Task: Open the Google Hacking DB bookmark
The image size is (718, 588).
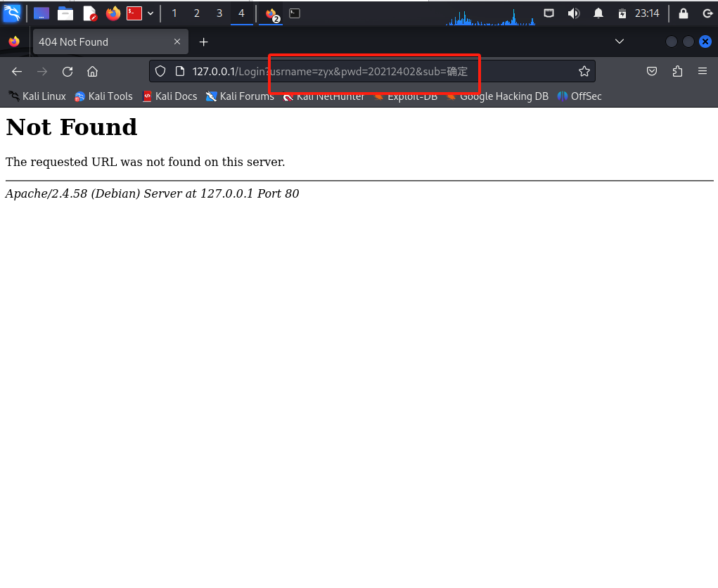Action: coord(498,96)
